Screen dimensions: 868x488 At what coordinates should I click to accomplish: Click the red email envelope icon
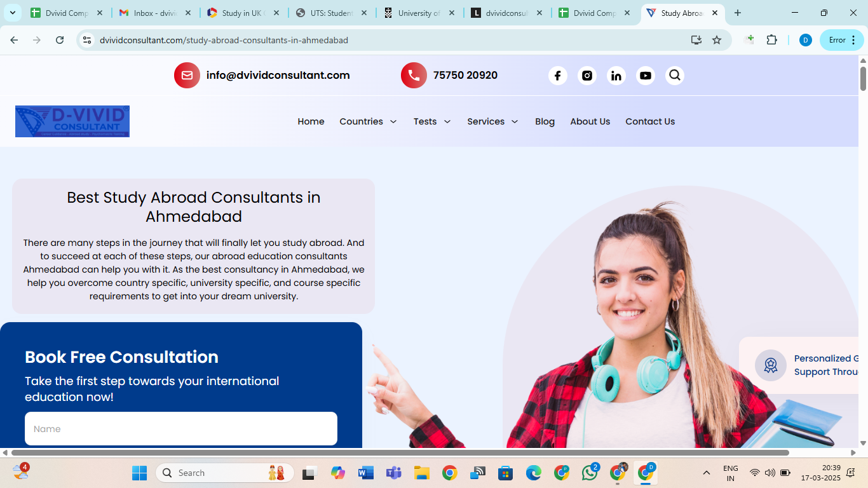pos(187,76)
